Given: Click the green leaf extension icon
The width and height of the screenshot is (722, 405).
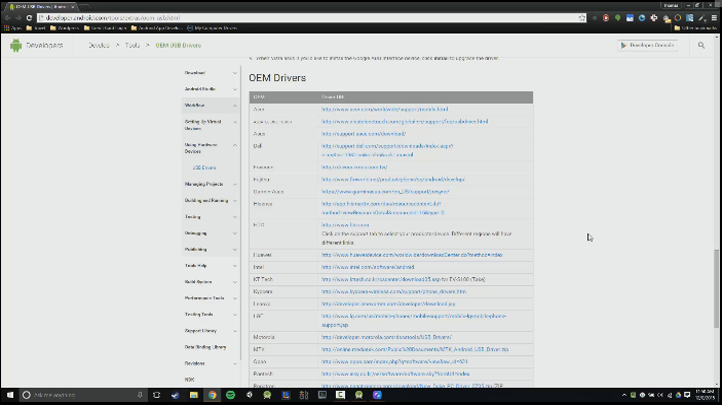Looking at the screenshot, I should [617, 18].
